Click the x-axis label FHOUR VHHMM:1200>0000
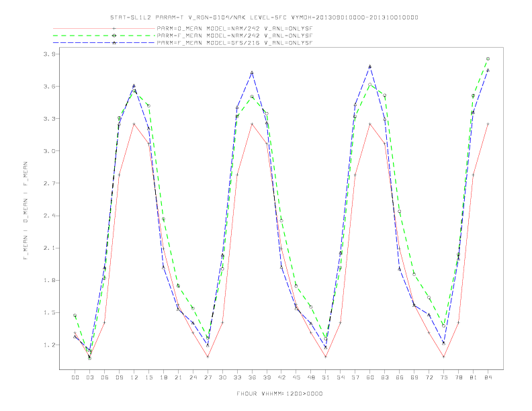 point(279,394)
